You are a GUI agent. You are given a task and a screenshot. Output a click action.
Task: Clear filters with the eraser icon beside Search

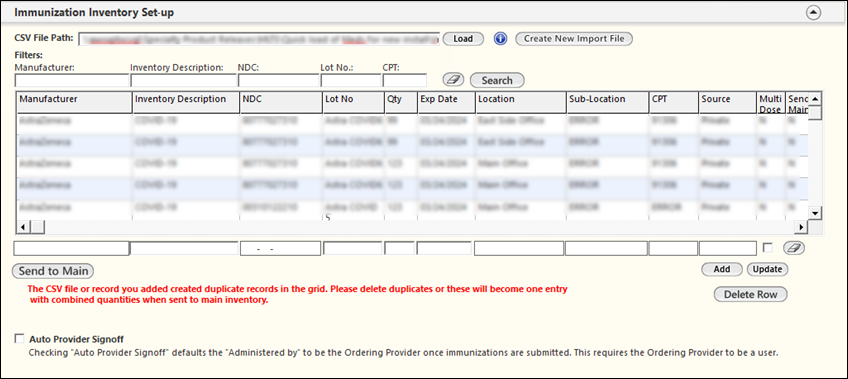click(454, 80)
